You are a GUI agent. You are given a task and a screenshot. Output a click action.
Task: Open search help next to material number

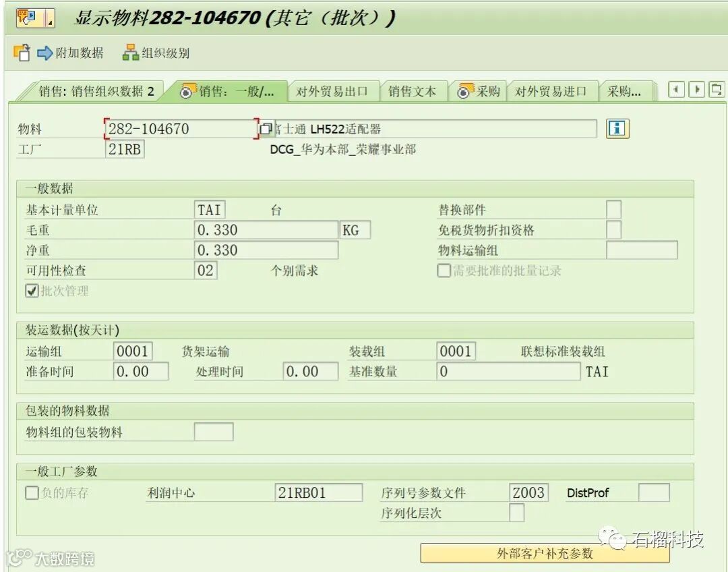(x=266, y=129)
